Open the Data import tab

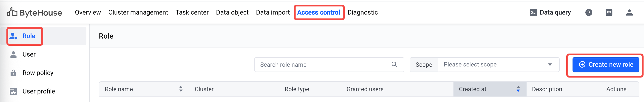pos(273,12)
